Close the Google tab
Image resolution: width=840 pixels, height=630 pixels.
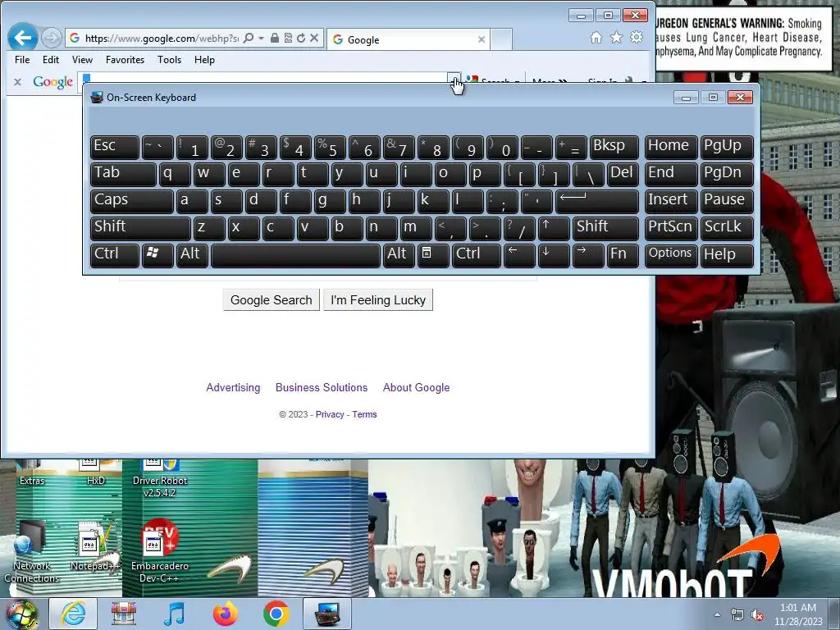tap(481, 39)
